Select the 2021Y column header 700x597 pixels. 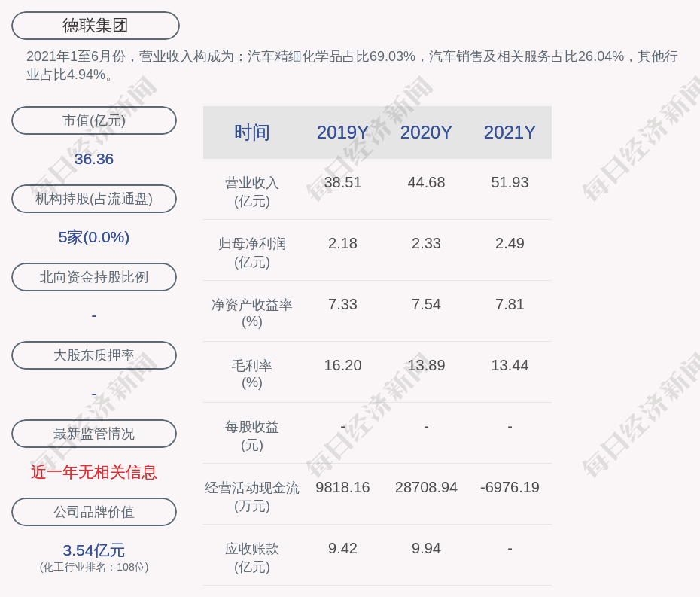pos(510,132)
